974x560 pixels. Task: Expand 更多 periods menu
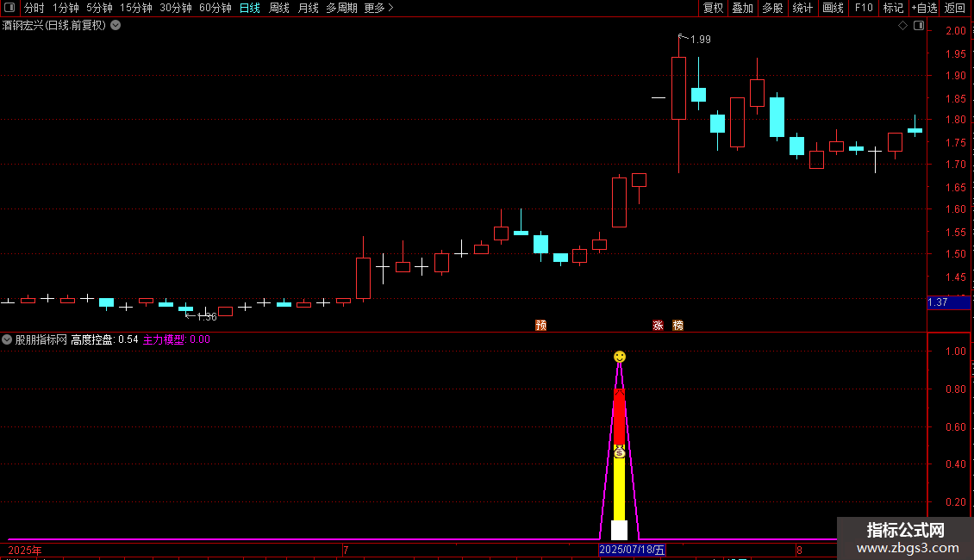[379, 8]
